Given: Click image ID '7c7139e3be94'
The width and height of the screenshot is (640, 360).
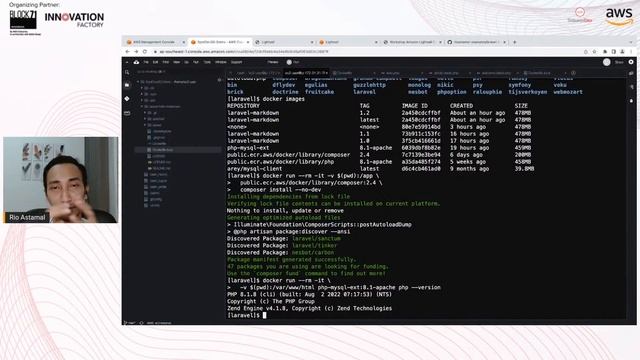Looking at the screenshot, I should coord(421,155).
